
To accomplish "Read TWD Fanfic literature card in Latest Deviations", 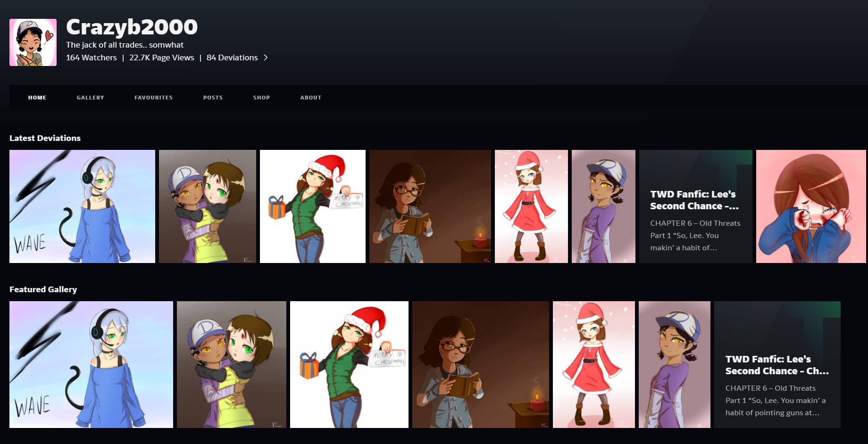I will coord(696,206).
